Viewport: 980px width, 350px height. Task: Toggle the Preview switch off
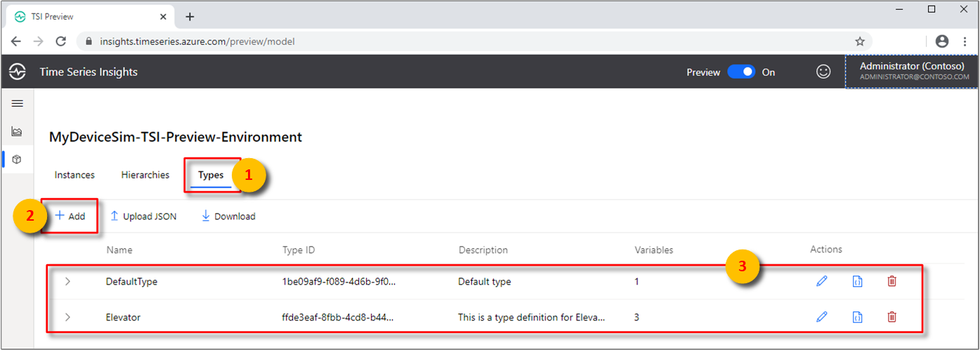[x=741, y=72]
